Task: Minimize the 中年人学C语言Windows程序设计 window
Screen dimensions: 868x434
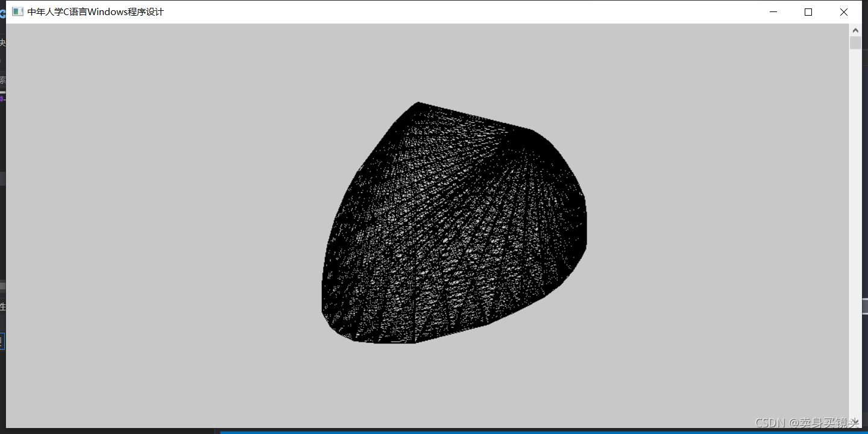Action: pyautogui.click(x=773, y=12)
